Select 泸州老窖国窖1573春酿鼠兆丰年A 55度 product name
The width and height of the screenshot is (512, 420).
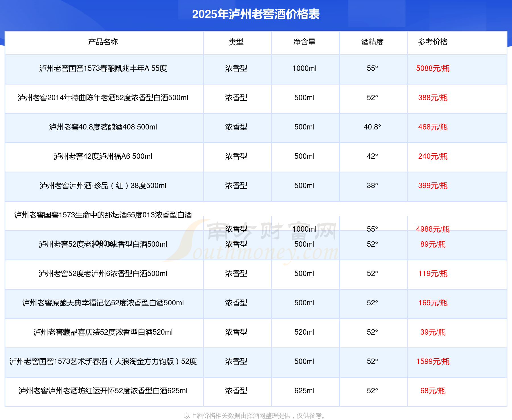point(103,69)
